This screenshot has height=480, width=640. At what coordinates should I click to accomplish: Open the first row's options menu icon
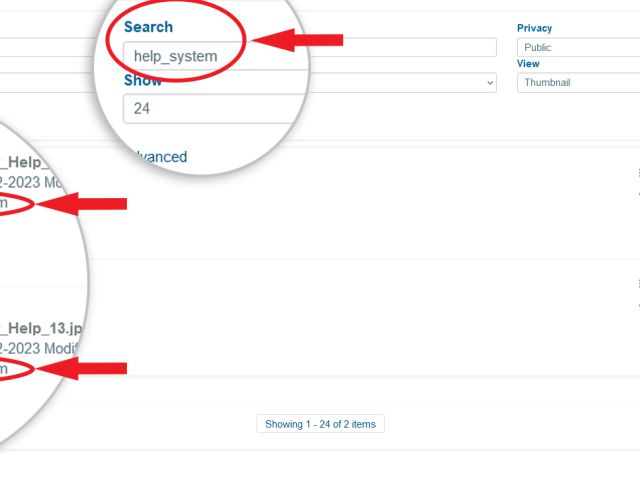point(638,173)
